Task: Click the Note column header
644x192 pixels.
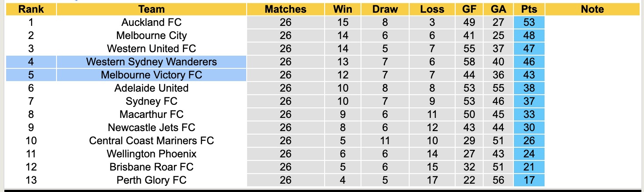Action: (592, 9)
